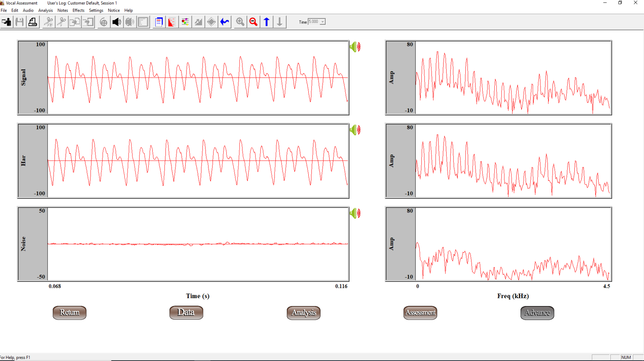
Task: Click the red zoom-out magnifier
Action: pos(253,22)
